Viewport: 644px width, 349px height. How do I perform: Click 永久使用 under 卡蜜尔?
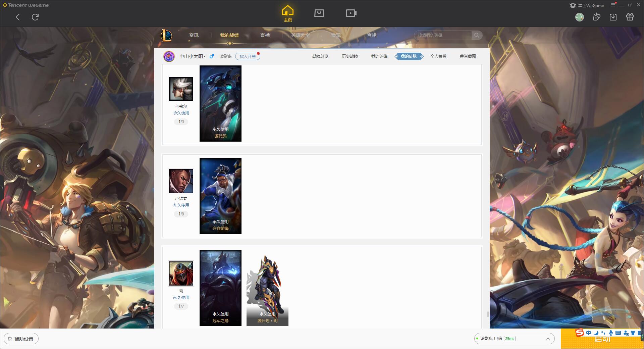[181, 113]
